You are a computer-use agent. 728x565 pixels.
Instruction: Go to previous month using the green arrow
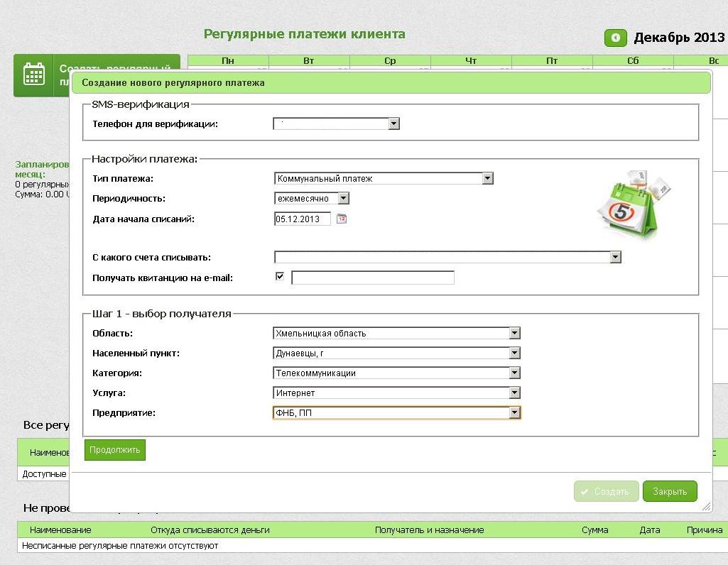click(x=615, y=38)
